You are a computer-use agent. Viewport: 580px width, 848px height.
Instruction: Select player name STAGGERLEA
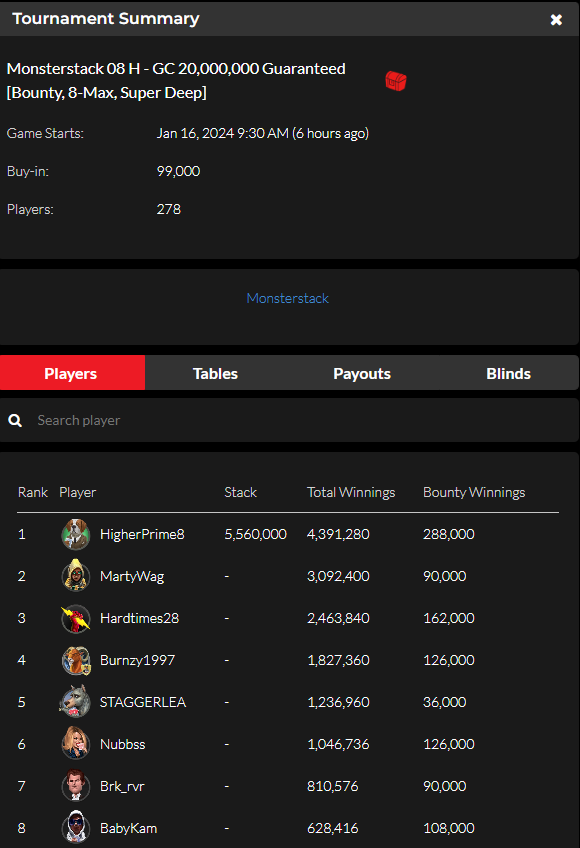tap(143, 702)
